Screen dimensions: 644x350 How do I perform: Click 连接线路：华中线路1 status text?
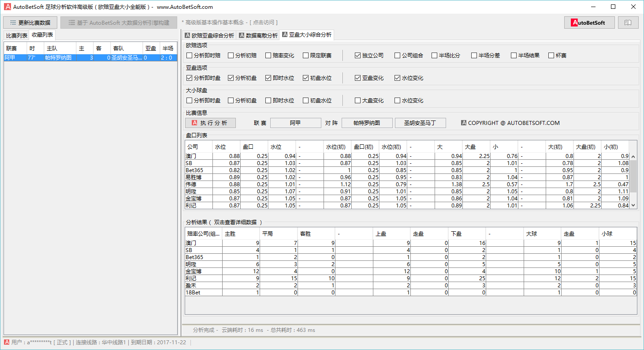point(101,342)
